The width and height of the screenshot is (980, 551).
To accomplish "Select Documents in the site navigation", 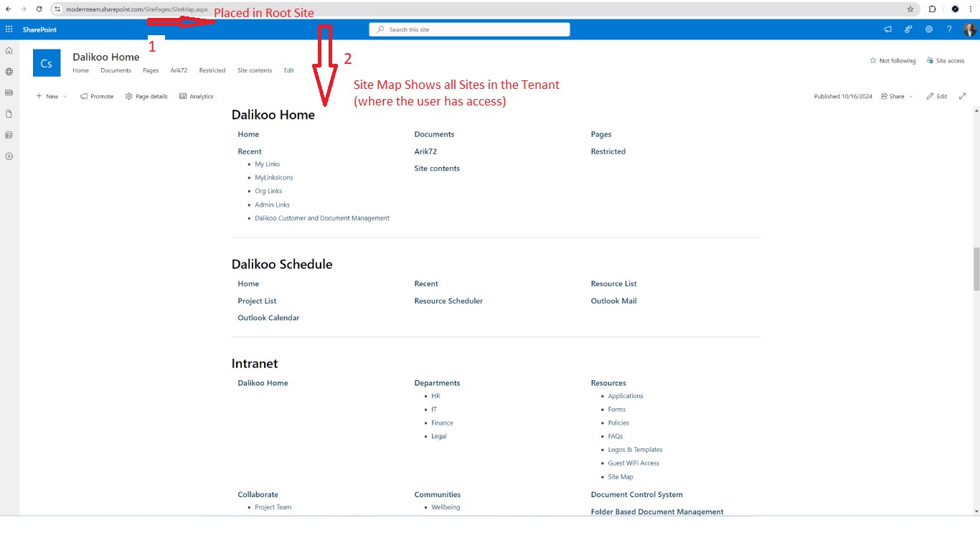I will 116,70.
